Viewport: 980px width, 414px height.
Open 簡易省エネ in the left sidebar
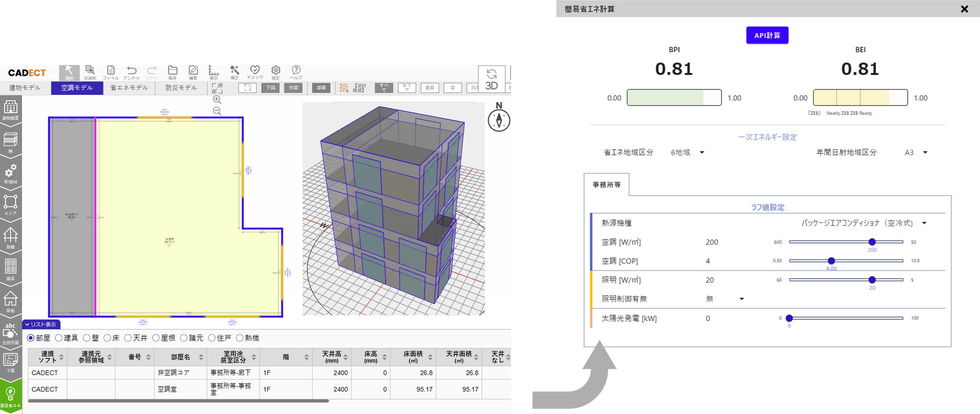[x=11, y=396]
